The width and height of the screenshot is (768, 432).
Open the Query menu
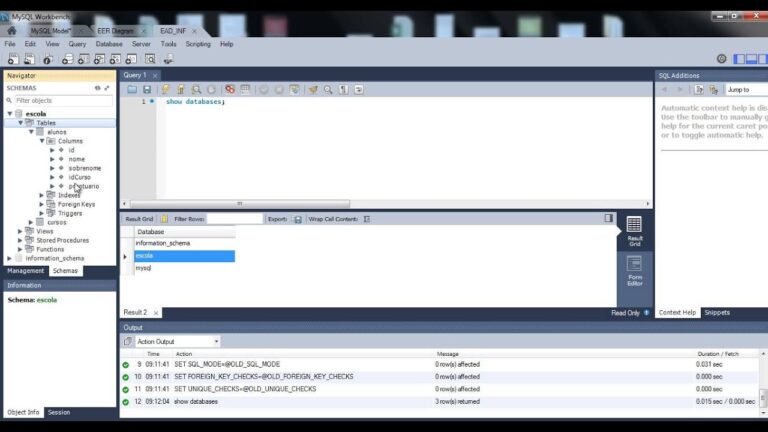click(77, 44)
